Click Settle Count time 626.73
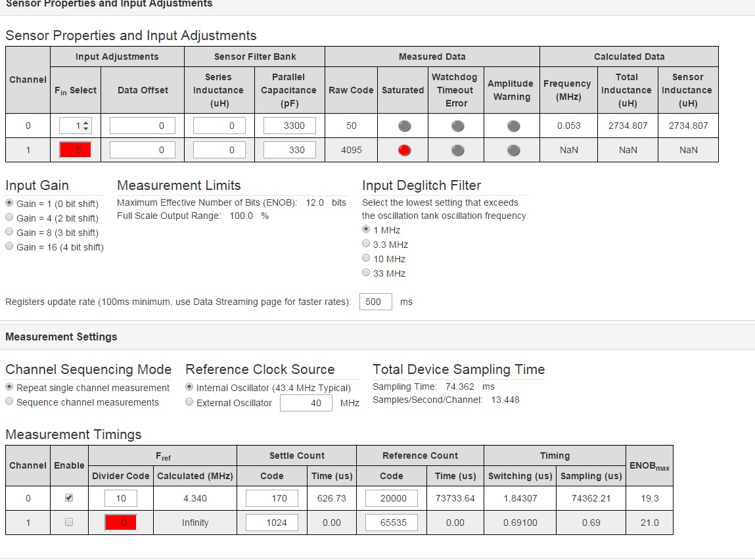 tap(332, 498)
